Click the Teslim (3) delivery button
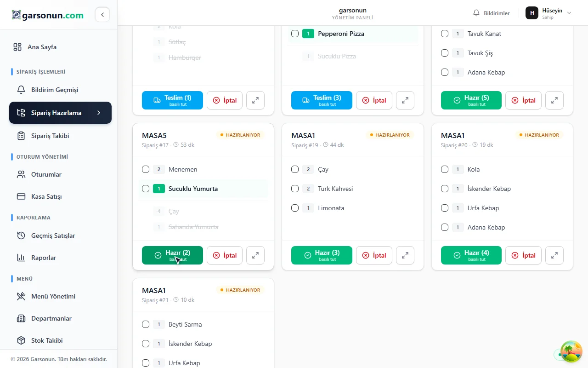The image size is (588, 368). click(322, 100)
